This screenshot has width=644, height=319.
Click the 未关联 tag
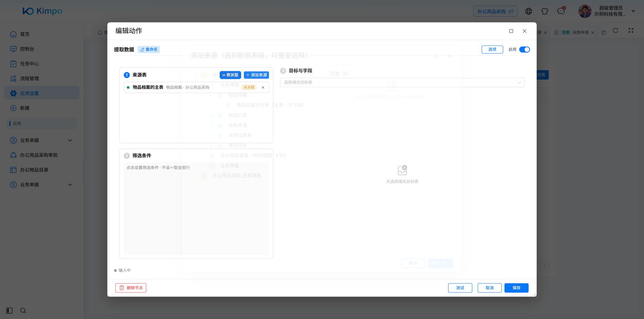coord(249,87)
